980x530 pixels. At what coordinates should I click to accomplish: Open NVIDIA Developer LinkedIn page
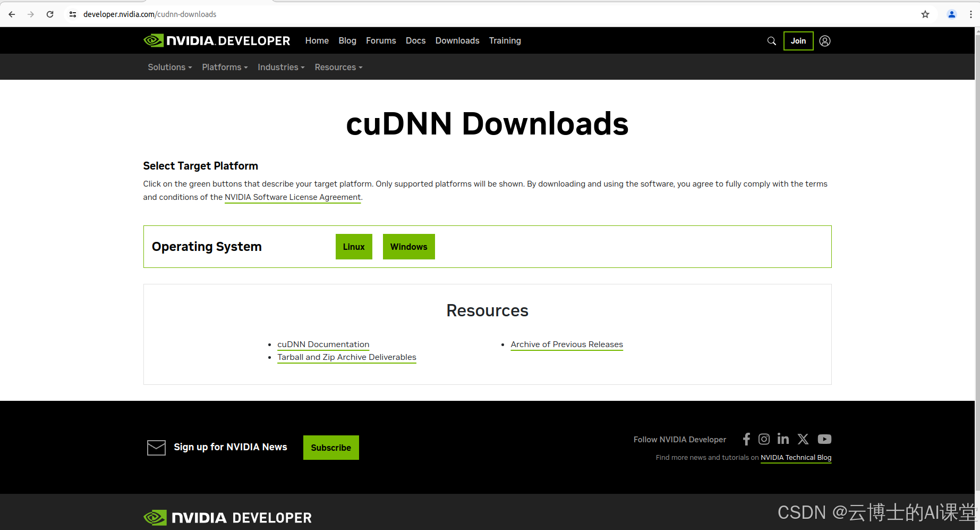coord(783,439)
